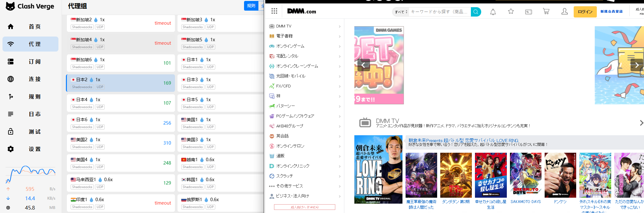The image size is (644, 213).
Task: Open the 测试 test section
Action: [x=30, y=131]
